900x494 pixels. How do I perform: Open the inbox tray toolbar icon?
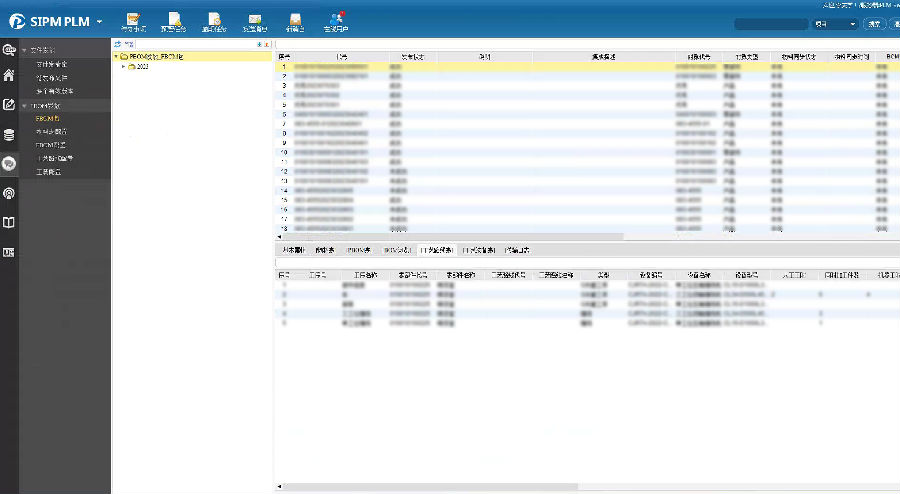pos(295,20)
